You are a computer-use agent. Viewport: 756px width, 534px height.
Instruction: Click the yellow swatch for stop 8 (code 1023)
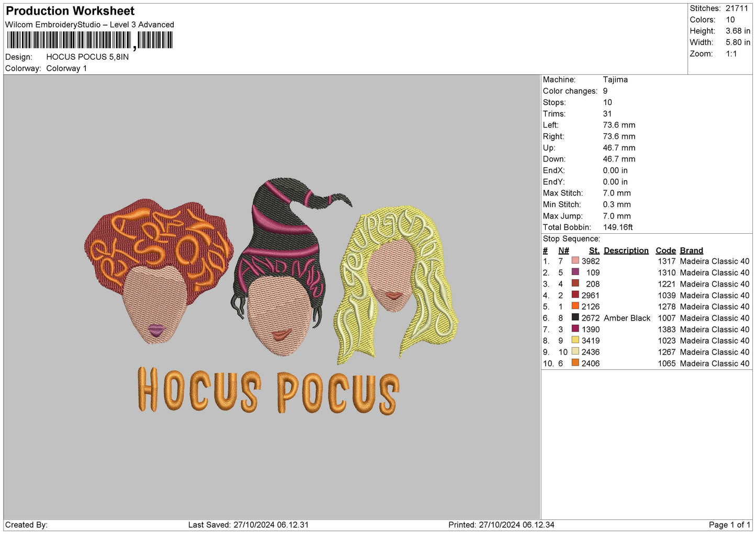coord(576,340)
